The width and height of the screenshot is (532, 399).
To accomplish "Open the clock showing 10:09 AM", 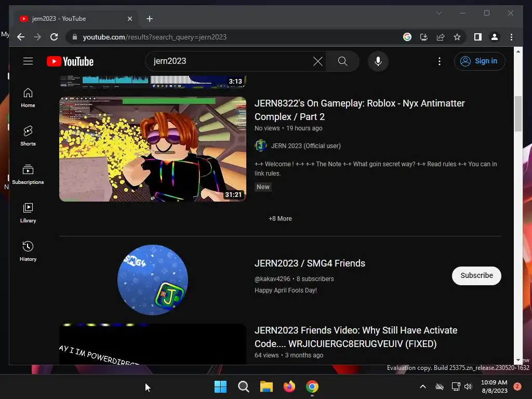I will pos(495,387).
